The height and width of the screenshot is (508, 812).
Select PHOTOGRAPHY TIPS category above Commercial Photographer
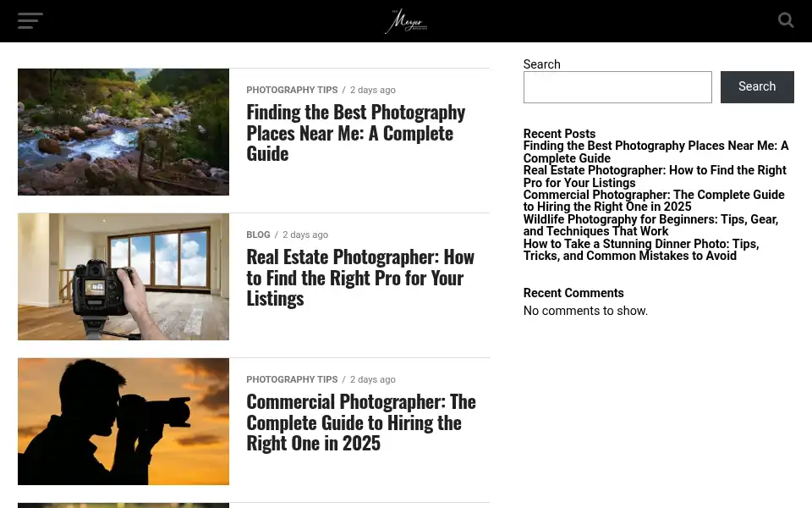[292, 379]
